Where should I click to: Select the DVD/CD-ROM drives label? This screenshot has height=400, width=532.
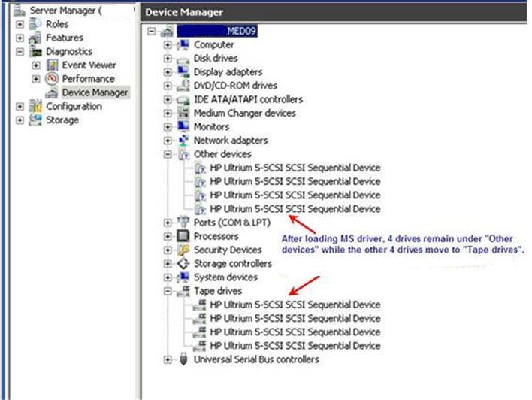click(x=235, y=86)
